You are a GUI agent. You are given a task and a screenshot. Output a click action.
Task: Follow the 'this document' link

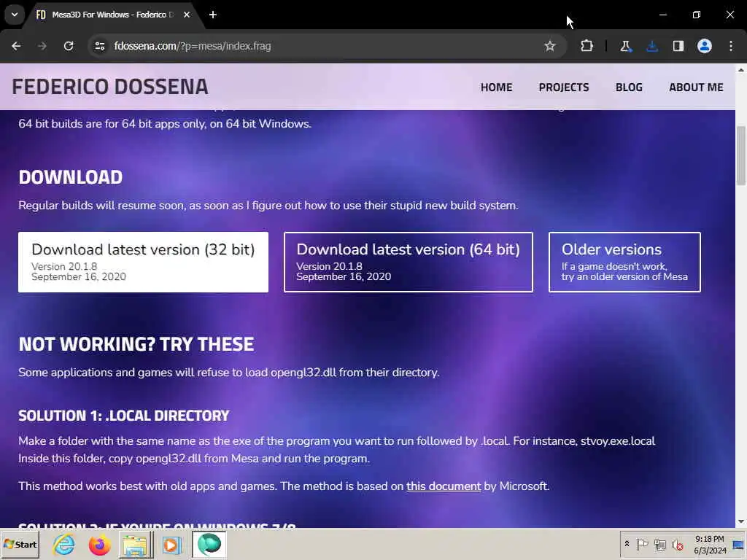444,486
